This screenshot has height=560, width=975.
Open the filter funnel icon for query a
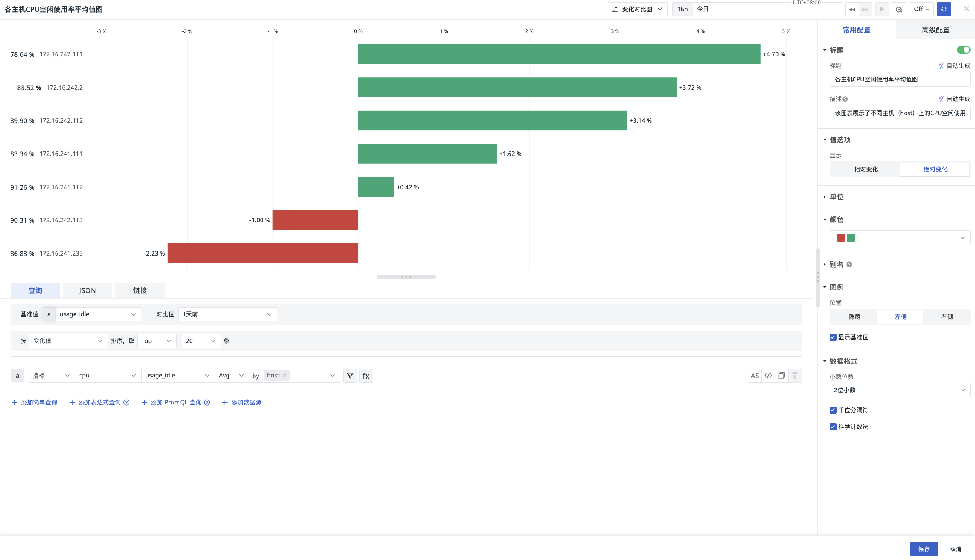pyautogui.click(x=350, y=376)
